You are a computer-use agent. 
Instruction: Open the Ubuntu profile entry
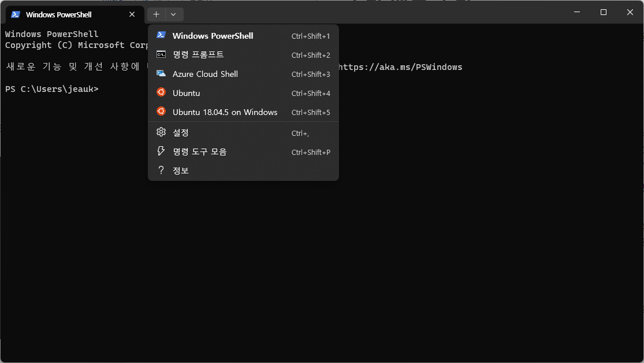pyautogui.click(x=243, y=93)
